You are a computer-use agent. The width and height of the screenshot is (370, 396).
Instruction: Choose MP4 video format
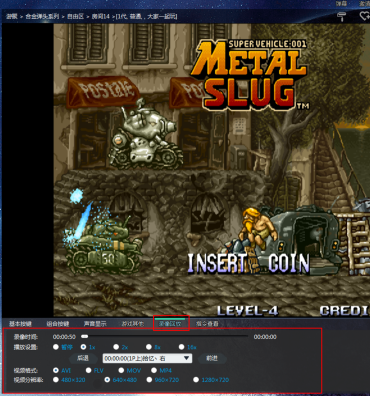[x=161, y=370]
